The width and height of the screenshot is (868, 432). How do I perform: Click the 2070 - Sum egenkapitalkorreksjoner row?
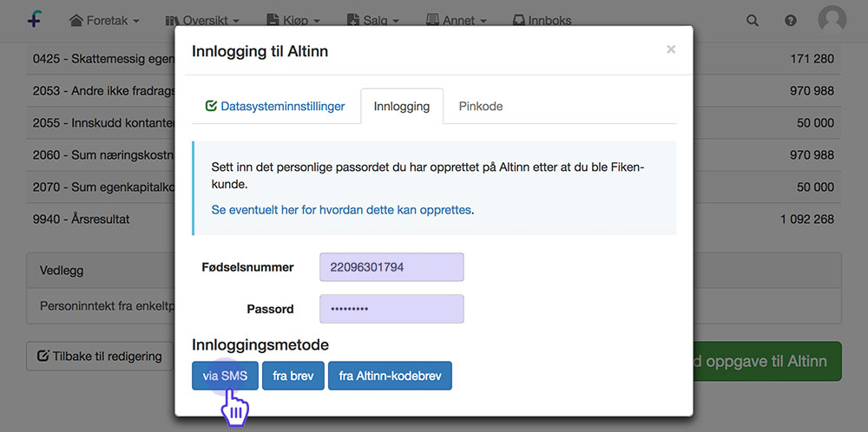433,187
